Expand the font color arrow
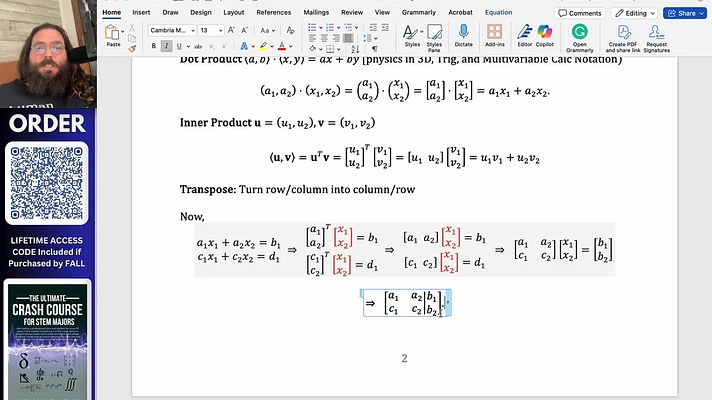Image resolution: width=712 pixels, height=400 pixels. [x=291, y=46]
